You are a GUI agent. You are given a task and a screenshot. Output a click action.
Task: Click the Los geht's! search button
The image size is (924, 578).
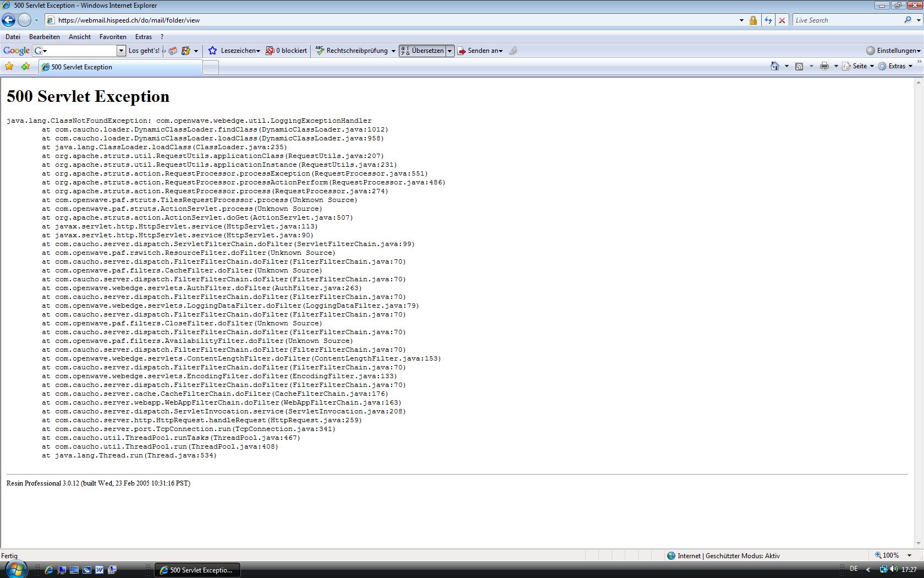(x=144, y=51)
